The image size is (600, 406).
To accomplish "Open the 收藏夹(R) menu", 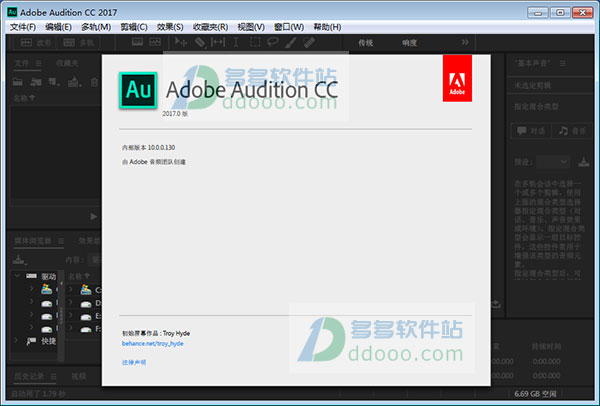I will pyautogui.click(x=210, y=27).
